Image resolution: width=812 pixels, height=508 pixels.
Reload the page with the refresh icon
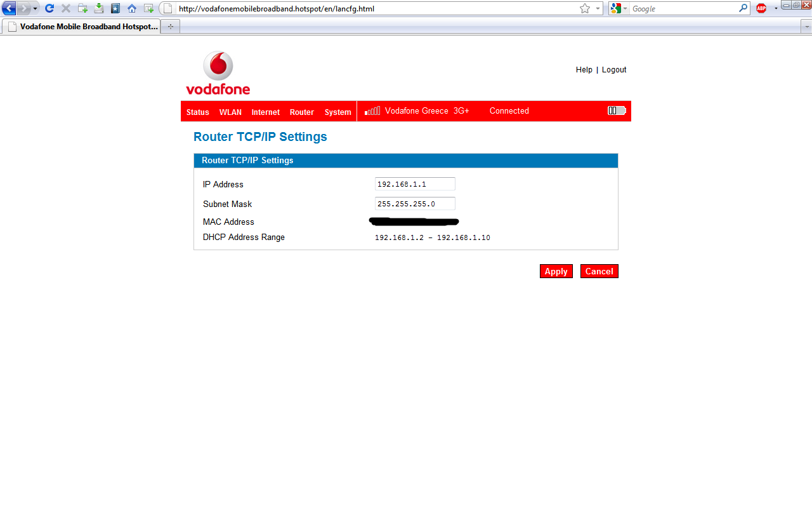pos(49,9)
